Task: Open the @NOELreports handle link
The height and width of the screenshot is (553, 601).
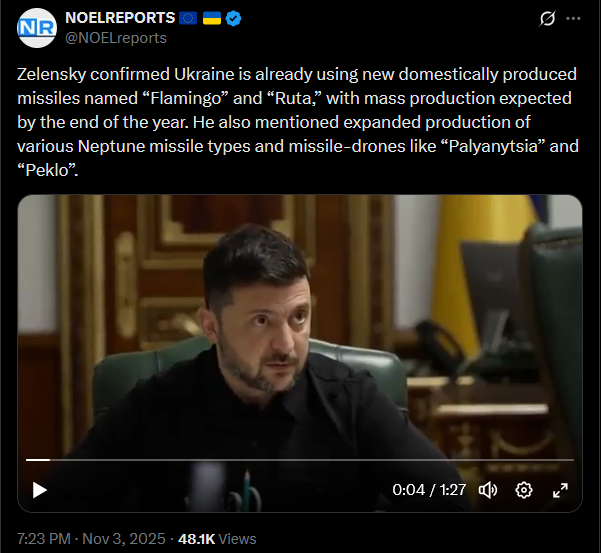Action: pyautogui.click(x=116, y=38)
